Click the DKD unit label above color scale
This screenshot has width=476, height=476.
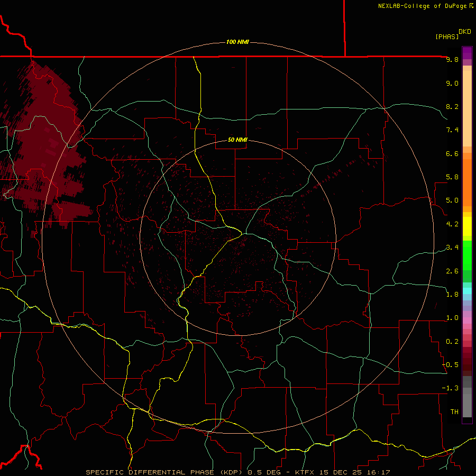pos(464,32)
